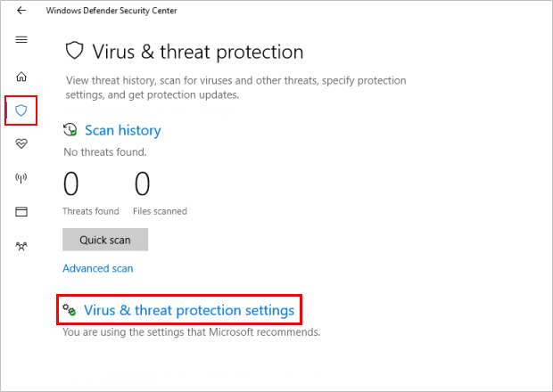This screenshot has height=392, width=553.
Task: Open Firewall & network protection icon
Action: coord(21,177)
